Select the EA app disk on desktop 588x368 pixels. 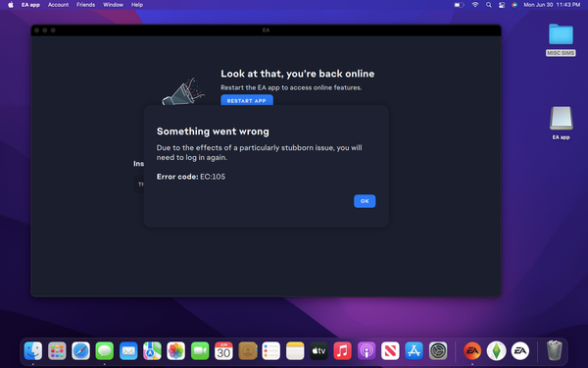[x=561, y=123]
